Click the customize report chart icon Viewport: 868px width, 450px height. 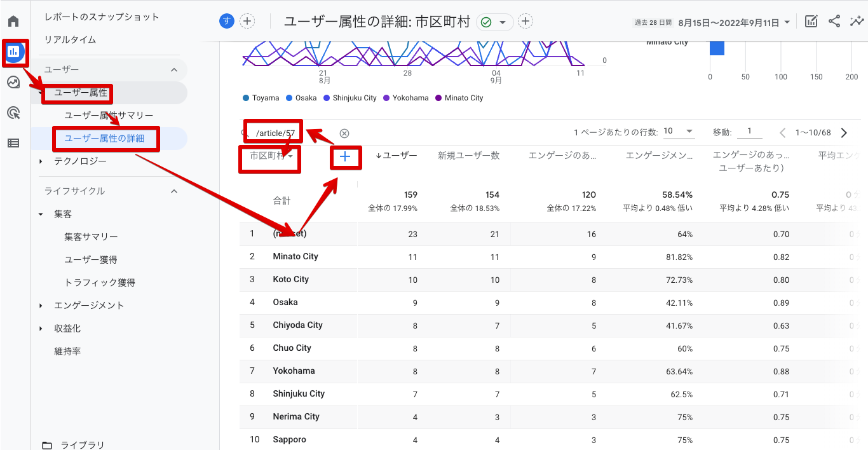point(811,22)
